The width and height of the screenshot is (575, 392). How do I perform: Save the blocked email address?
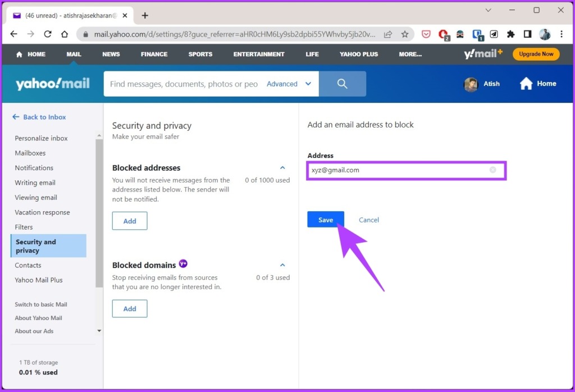[x=326, y=219]
